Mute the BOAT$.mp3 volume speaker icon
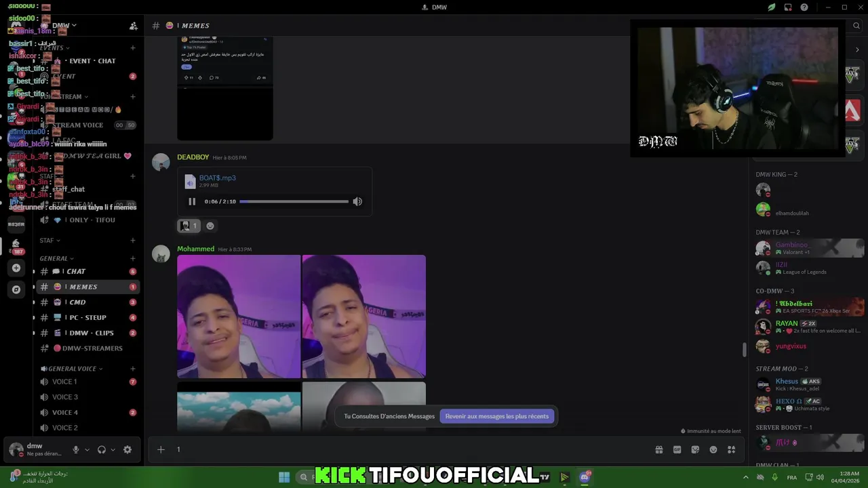The image size is (868, 488). [x=357, y=201]
